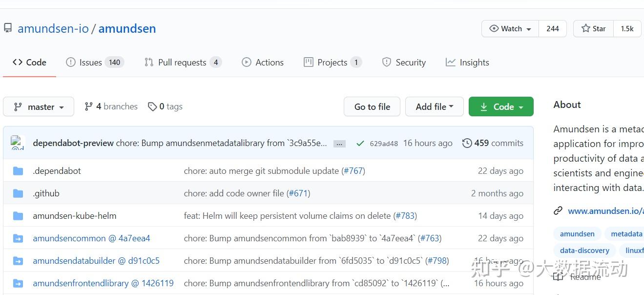Click the amundsencommon submodule folder icon
The height and width of the screenshot is (295, 644).
pos(18,238)
